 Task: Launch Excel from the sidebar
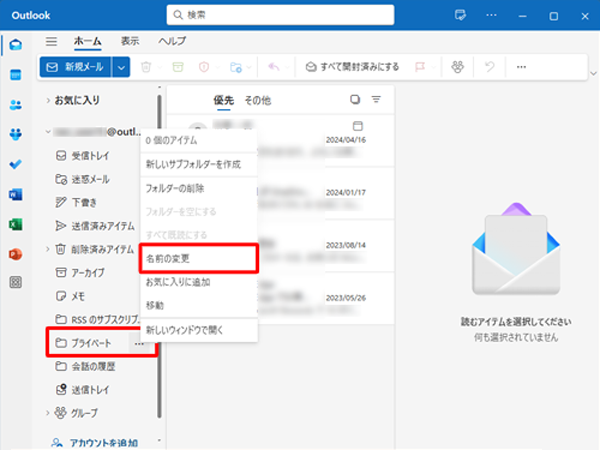(x=16, y=224)
